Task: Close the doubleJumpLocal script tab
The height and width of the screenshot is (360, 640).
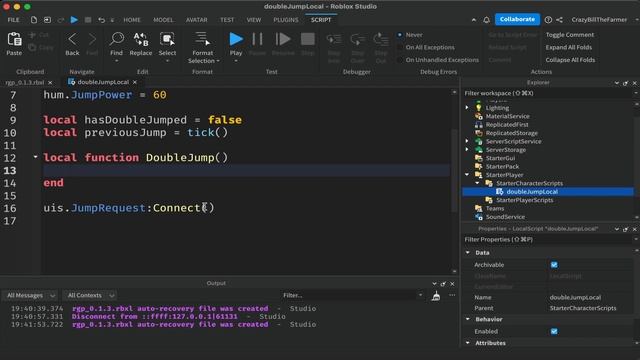Action: tap(135, 82)
